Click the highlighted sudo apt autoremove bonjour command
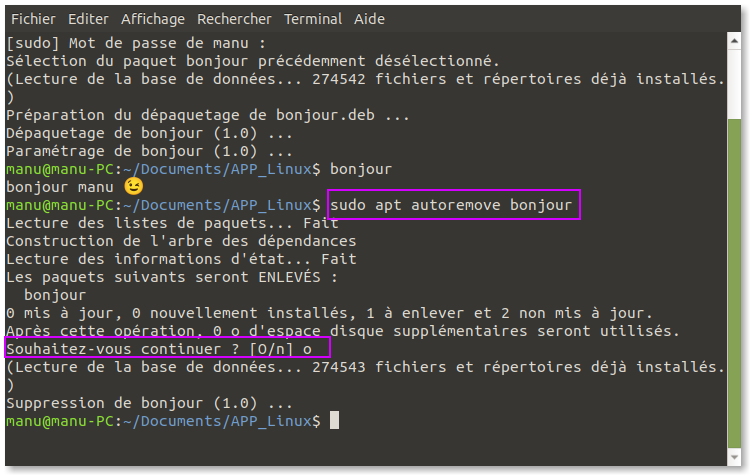The image size is (750, 475). (451, 205)
